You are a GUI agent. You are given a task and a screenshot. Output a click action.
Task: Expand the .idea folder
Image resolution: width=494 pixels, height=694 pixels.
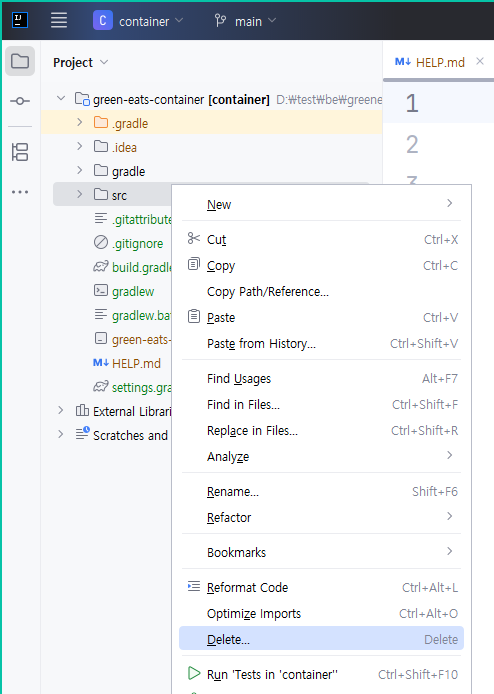click(x=80, y=146)
